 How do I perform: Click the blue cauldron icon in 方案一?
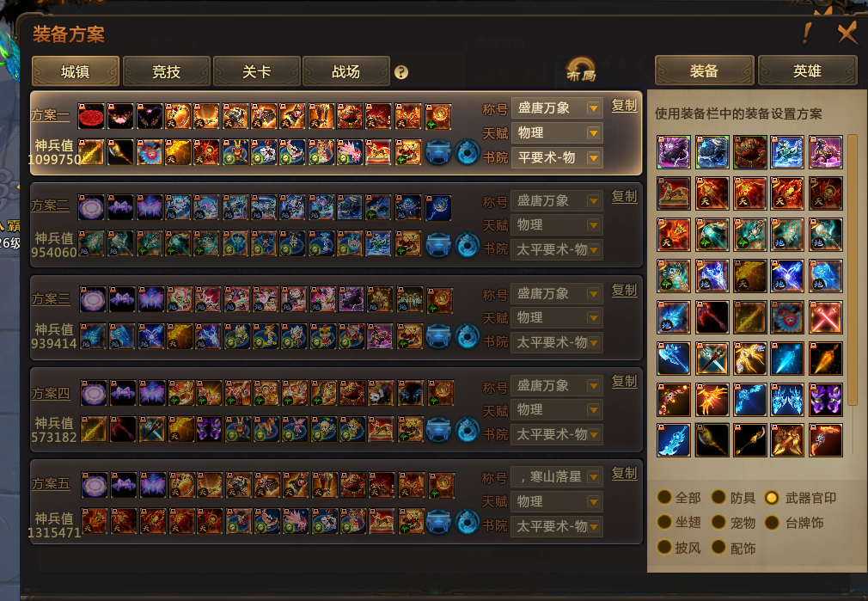[438, 152]
